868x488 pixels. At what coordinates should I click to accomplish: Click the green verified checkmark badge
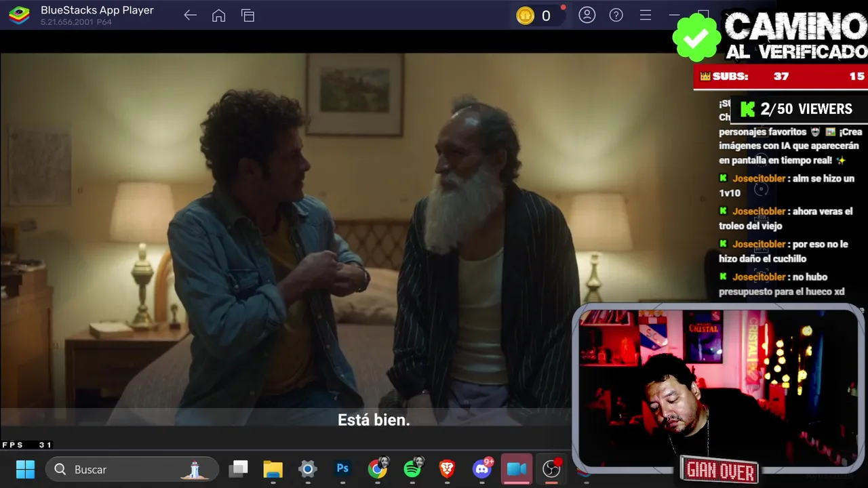pos(696,37)
